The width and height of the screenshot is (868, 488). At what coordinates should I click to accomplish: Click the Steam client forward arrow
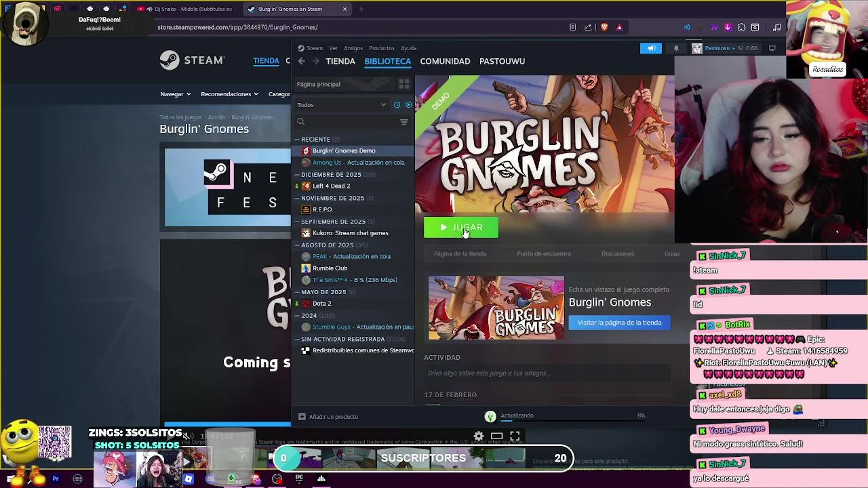(316, 61)
